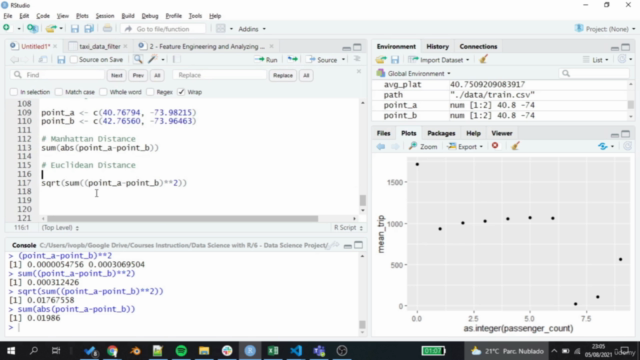Expand the Project: (None) menu

point(606,29)
